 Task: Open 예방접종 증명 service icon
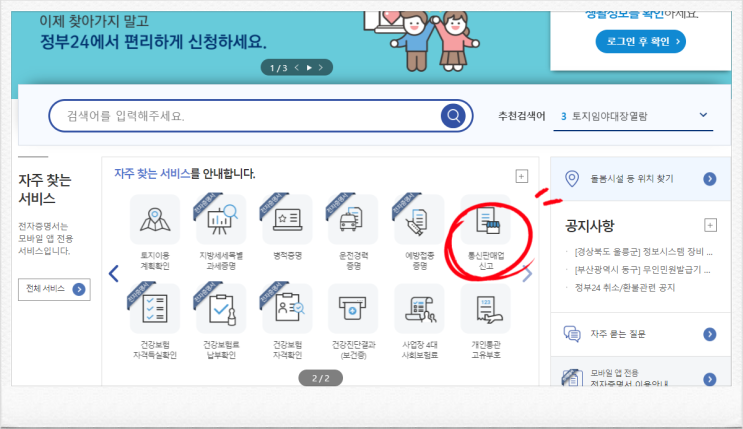coord(419,220)
